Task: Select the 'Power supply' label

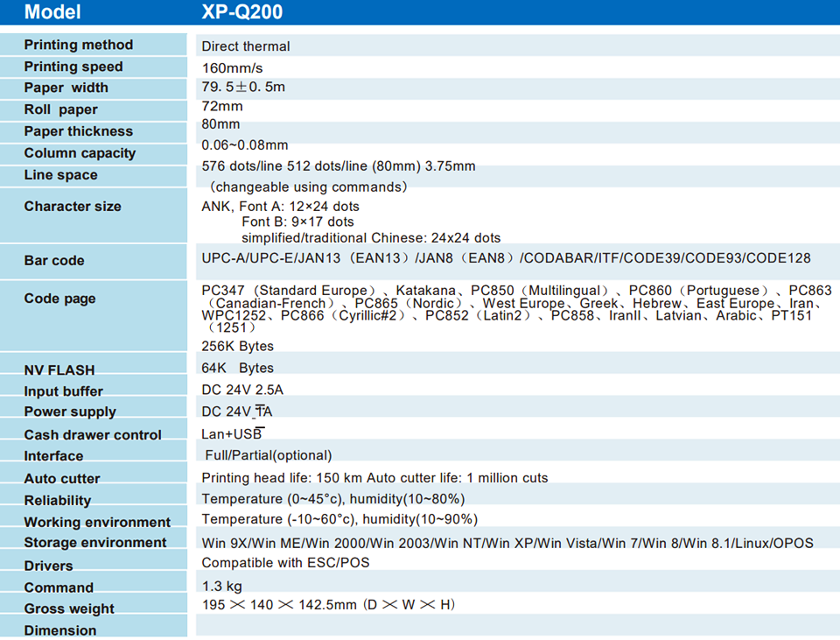Action: tap(70, 411)
